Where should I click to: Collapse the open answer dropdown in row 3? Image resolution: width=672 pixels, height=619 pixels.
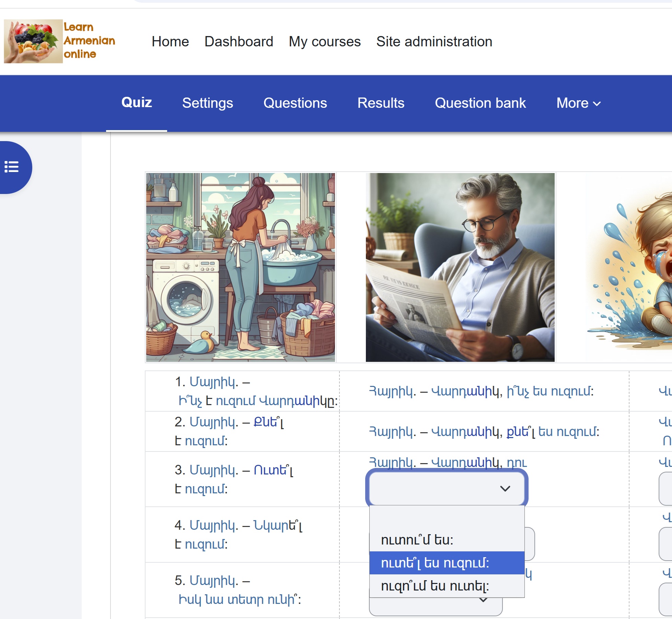click(x=446, y=488)
